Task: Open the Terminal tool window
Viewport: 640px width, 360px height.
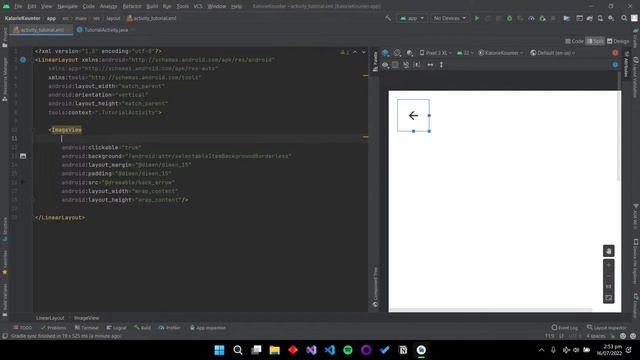Action: tap(87, 328)
